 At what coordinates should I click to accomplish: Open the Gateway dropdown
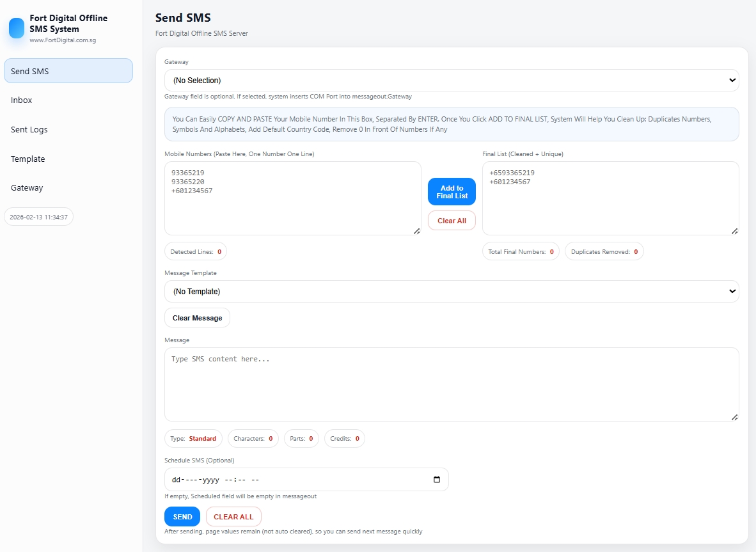point(451,81)
